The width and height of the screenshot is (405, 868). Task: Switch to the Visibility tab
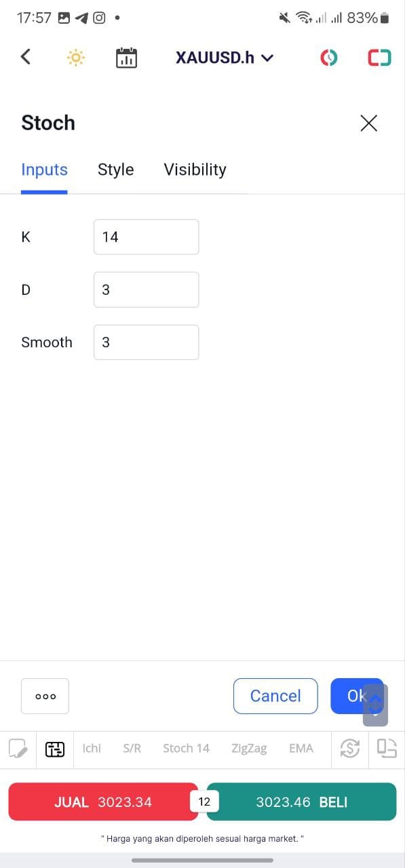coord(195,170)
